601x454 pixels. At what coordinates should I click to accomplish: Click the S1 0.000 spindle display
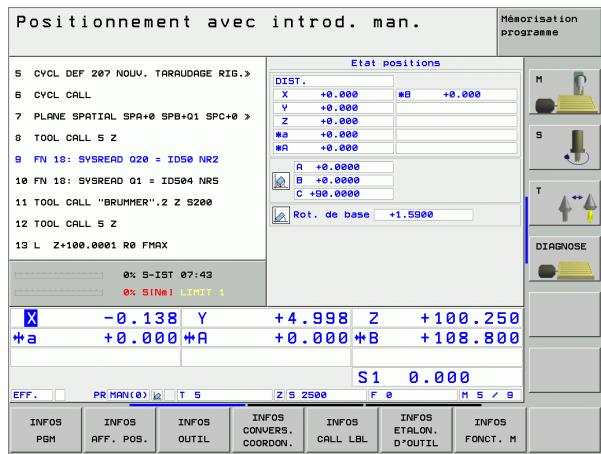[x=437, y=377]
